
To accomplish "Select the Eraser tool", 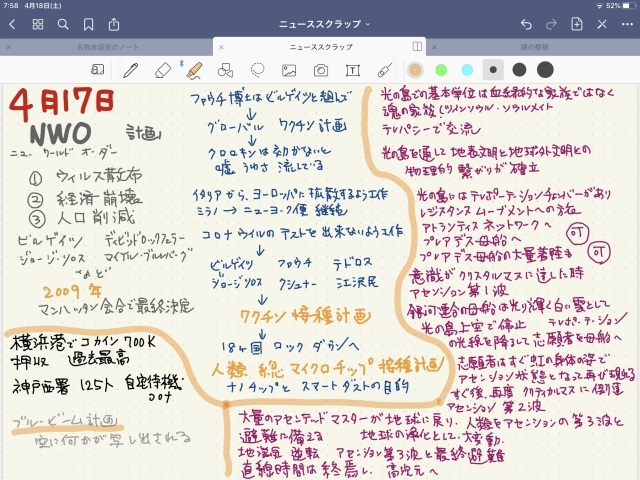I will click(x=163, y=70).
